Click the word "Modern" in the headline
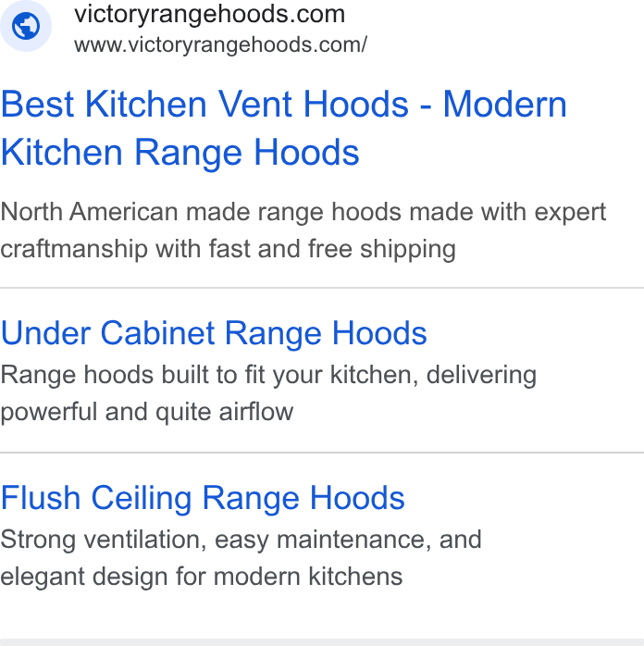 (x=505, y=105)
